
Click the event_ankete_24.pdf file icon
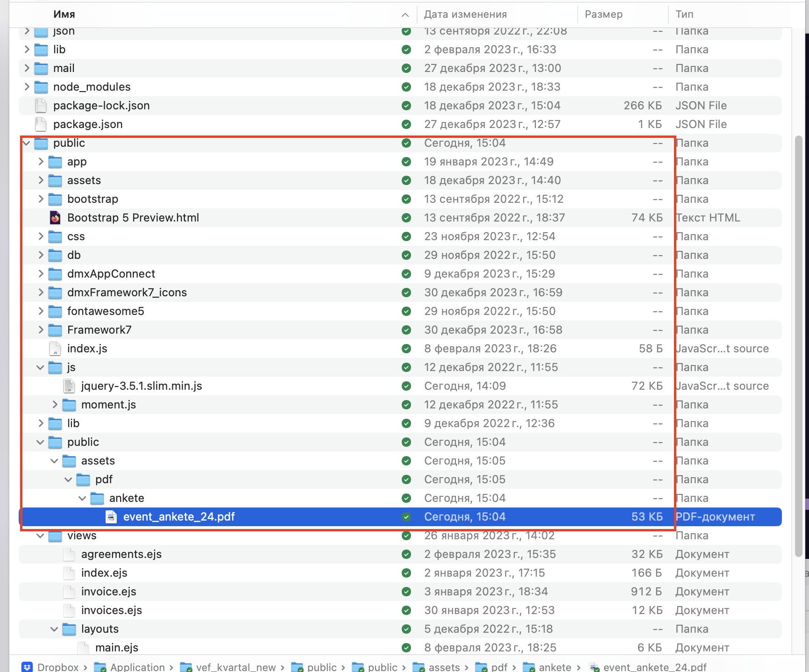tap(111, 517)
